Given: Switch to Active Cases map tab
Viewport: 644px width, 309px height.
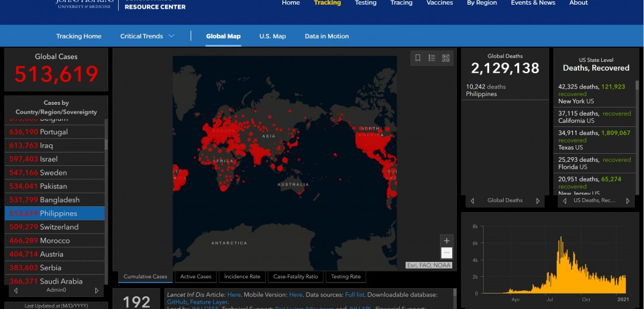Looking at the screenshot, I should (195, 277).
